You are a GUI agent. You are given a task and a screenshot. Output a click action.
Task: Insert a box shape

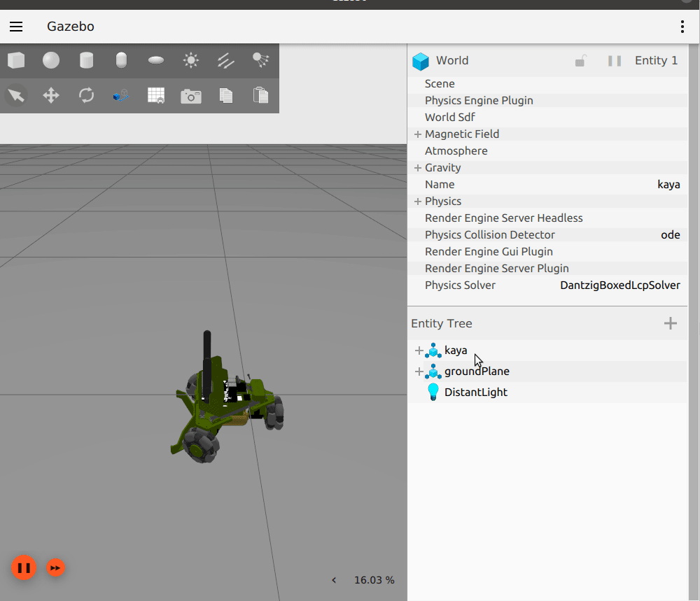point(16,60)
